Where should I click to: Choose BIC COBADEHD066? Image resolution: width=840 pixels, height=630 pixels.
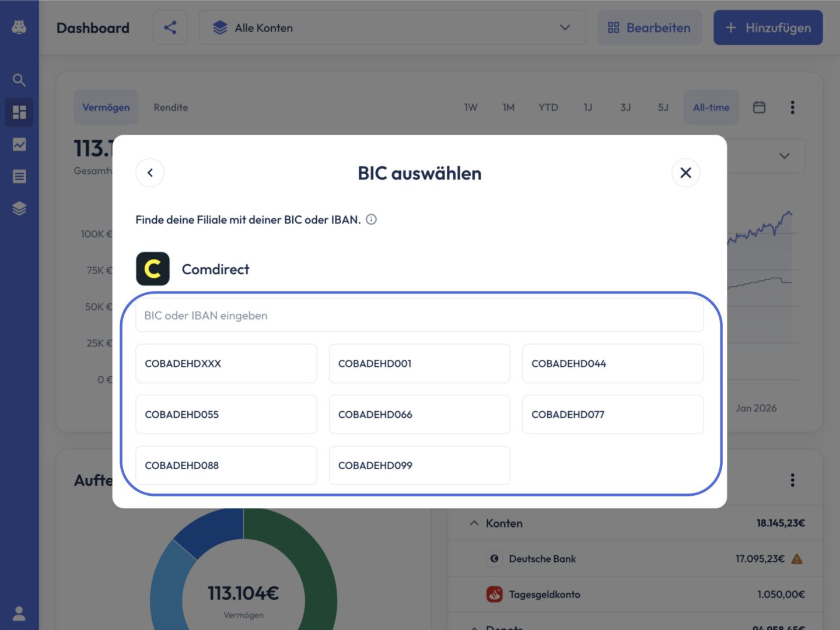click(419, 414)
